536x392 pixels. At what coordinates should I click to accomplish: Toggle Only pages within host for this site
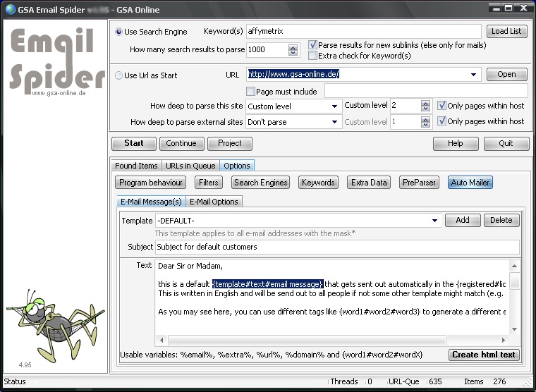click(441, 105)
